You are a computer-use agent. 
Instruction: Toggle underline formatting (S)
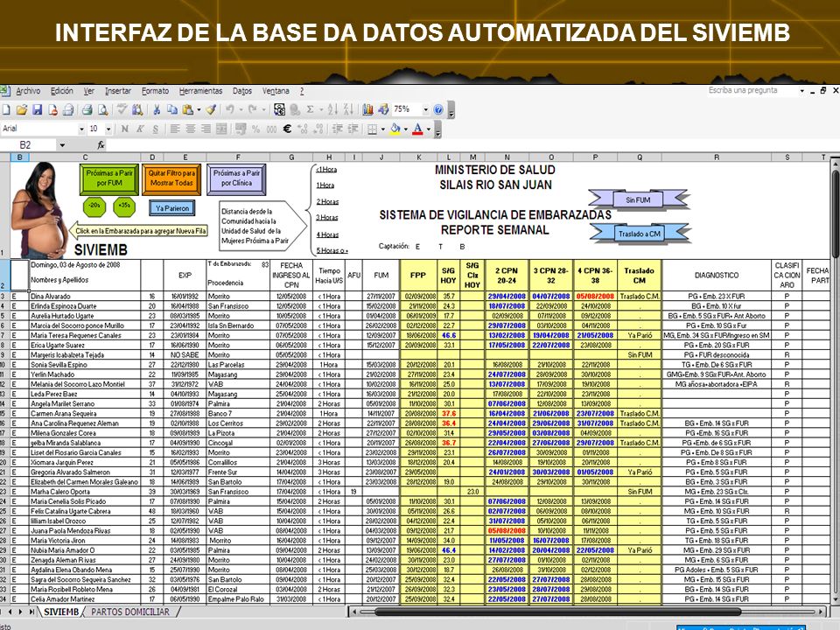(156, 129)
